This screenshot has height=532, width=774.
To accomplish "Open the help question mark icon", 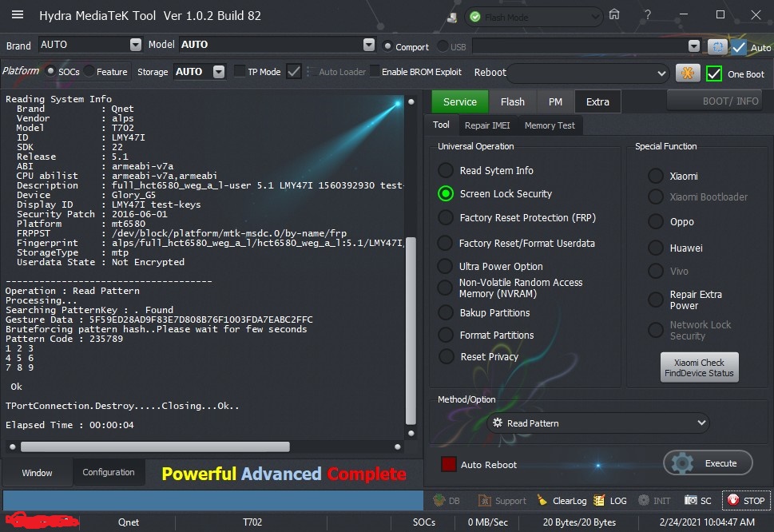I will coord(648,15).
